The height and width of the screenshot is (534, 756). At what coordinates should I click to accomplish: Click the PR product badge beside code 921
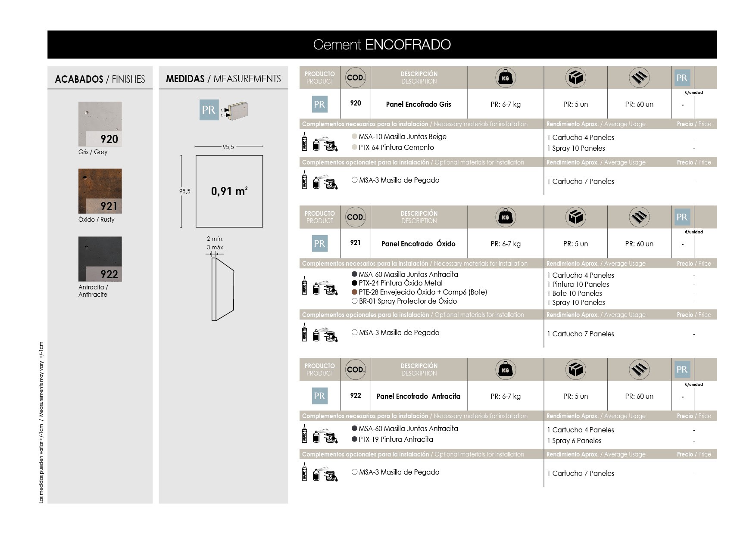tap(320, 244)
